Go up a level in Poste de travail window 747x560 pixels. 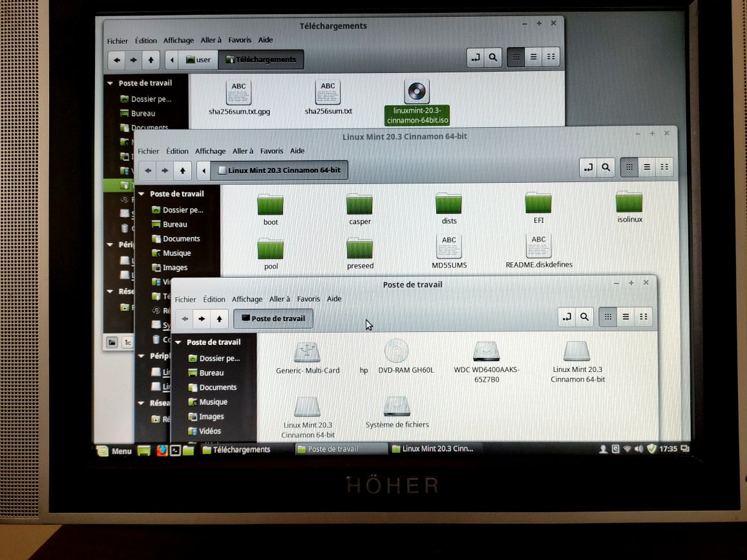pyautogui.click(x=219, y=319)
